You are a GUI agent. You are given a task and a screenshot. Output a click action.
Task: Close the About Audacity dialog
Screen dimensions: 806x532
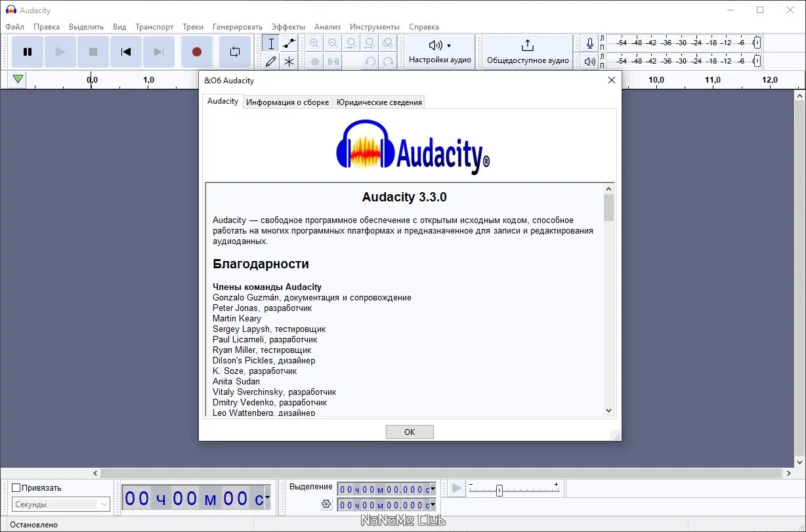tap(612, 80)
